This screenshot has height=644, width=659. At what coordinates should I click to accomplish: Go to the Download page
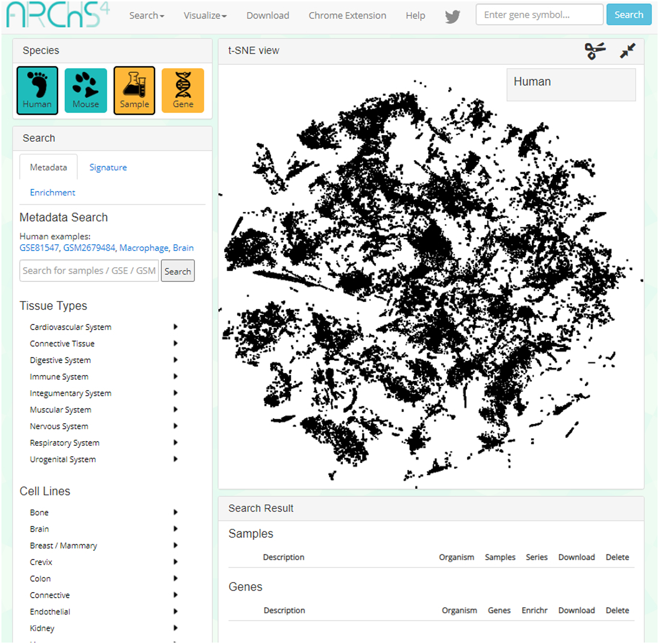[268, 15]
